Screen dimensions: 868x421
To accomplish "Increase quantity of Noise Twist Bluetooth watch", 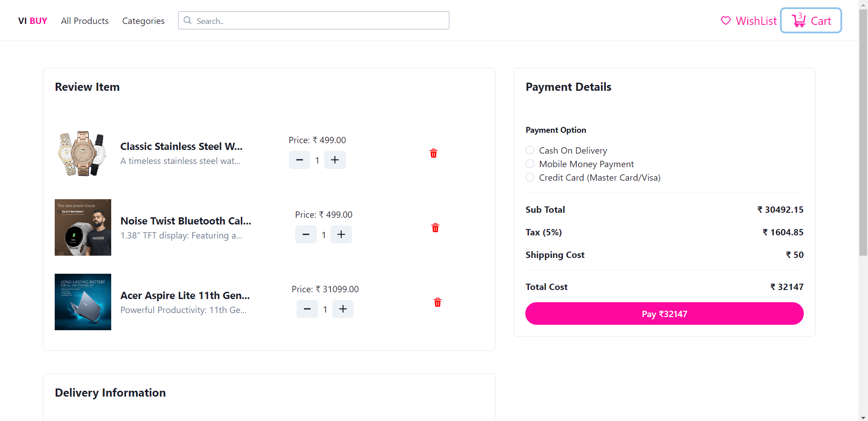I will [341, 234].
